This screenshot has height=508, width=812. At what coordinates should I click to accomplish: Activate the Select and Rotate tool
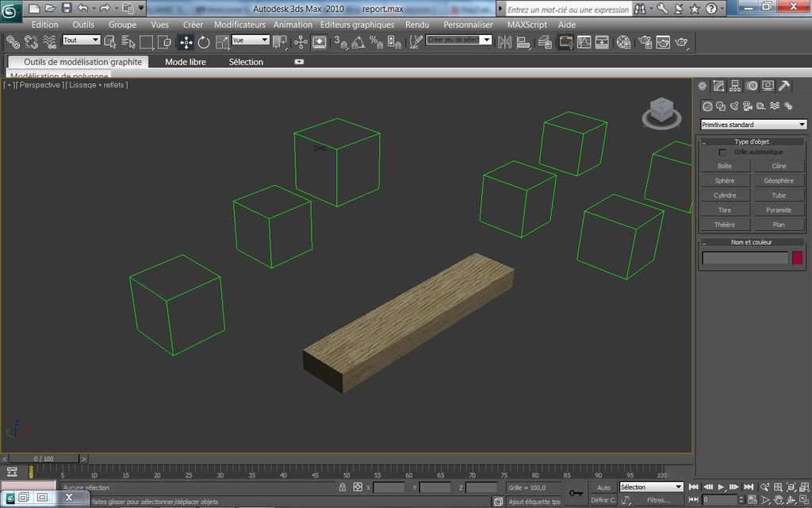[204, 42]
